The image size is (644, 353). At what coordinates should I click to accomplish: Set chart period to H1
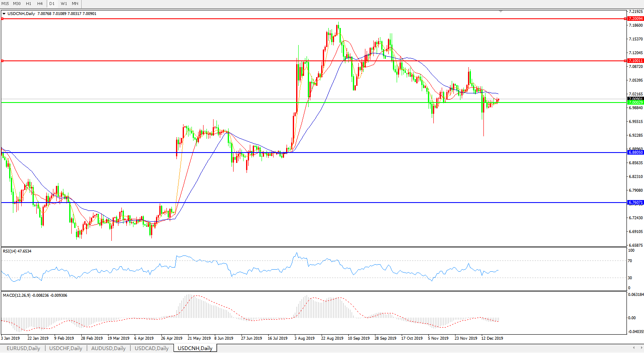[28, 3]
